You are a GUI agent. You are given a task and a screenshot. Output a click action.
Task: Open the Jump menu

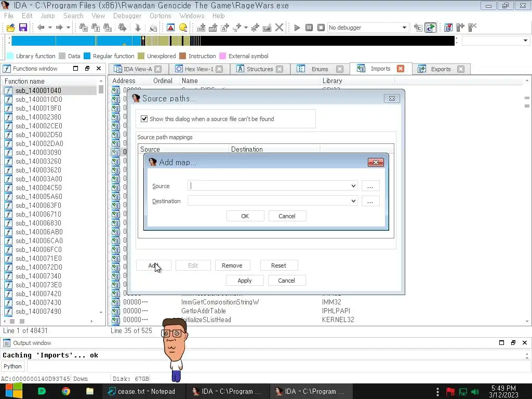[48, 16]
